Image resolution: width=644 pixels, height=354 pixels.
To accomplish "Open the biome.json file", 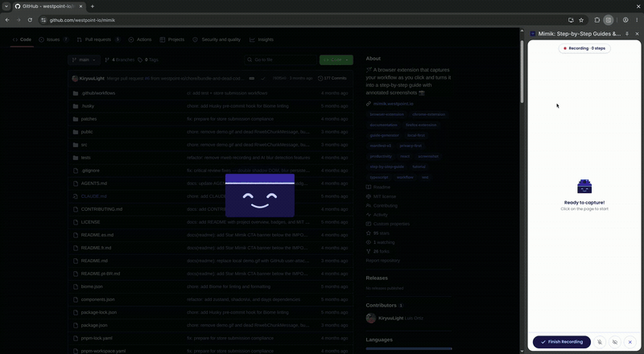I will [x=92, y=286].
